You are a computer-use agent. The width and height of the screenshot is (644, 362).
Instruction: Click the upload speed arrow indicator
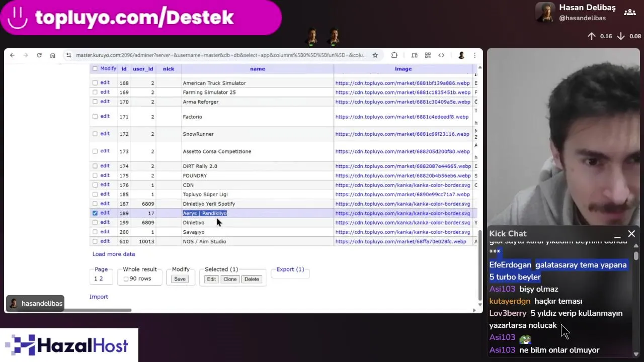coord(592,36)
